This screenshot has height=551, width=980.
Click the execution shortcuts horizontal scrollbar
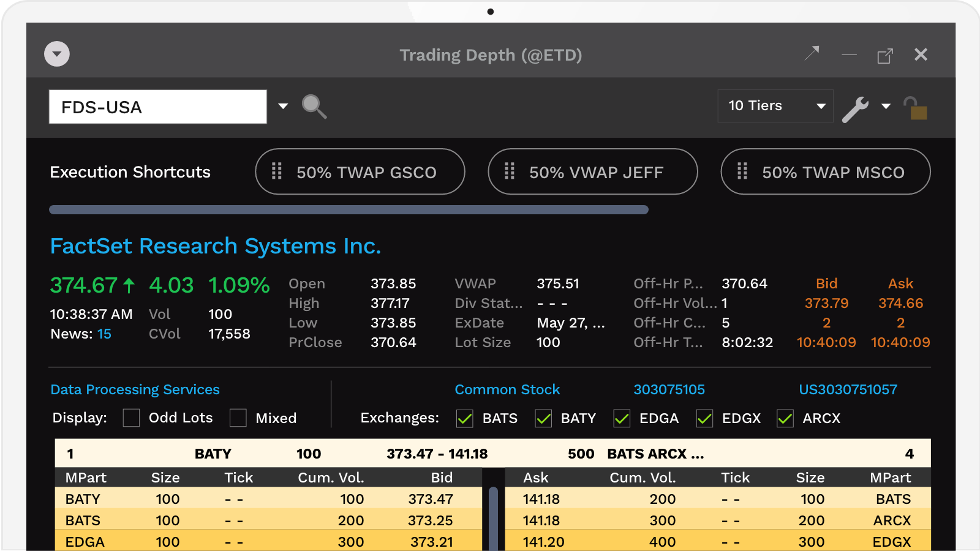click(349, 209)
